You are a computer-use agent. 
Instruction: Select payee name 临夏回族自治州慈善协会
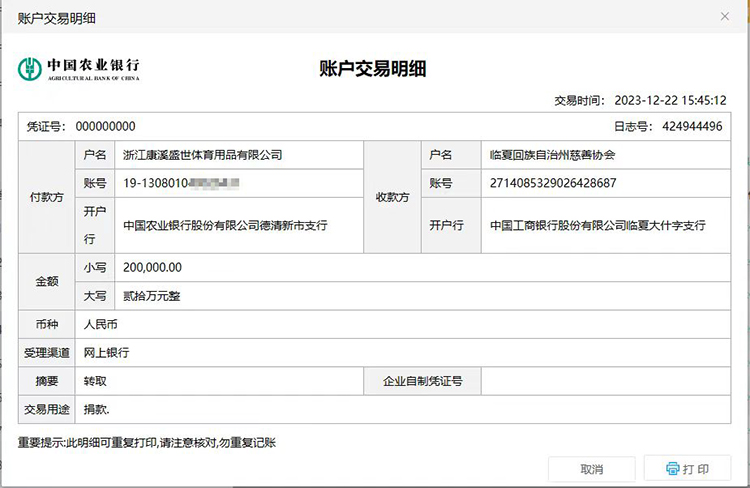point(552,155)
